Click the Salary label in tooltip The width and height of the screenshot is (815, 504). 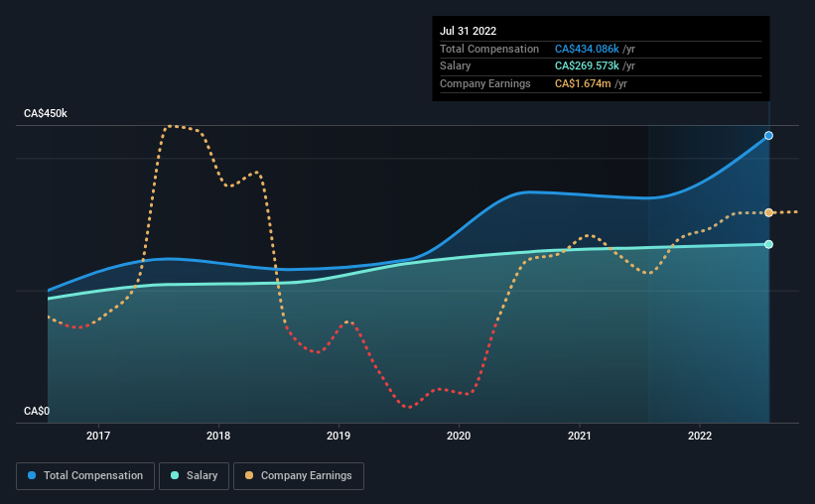(x=456, y=66)
